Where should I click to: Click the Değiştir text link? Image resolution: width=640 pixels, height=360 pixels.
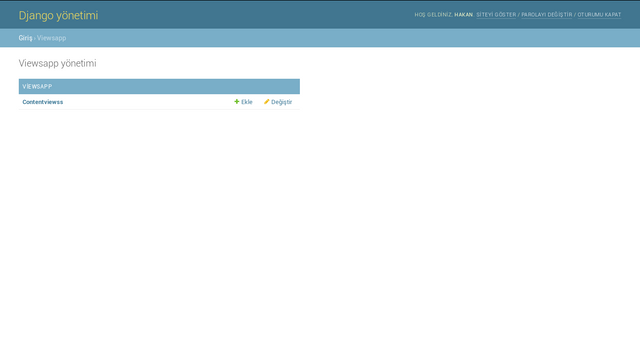tap(282, 102)
